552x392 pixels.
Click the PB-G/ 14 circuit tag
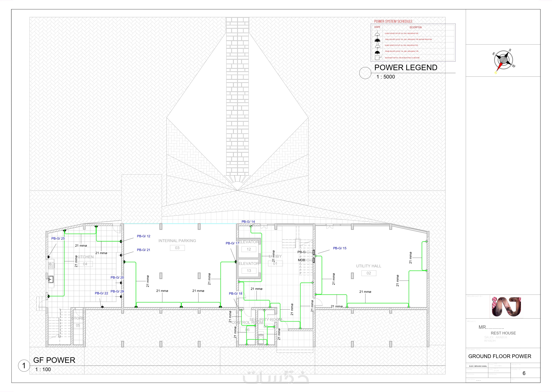(248, 222)
